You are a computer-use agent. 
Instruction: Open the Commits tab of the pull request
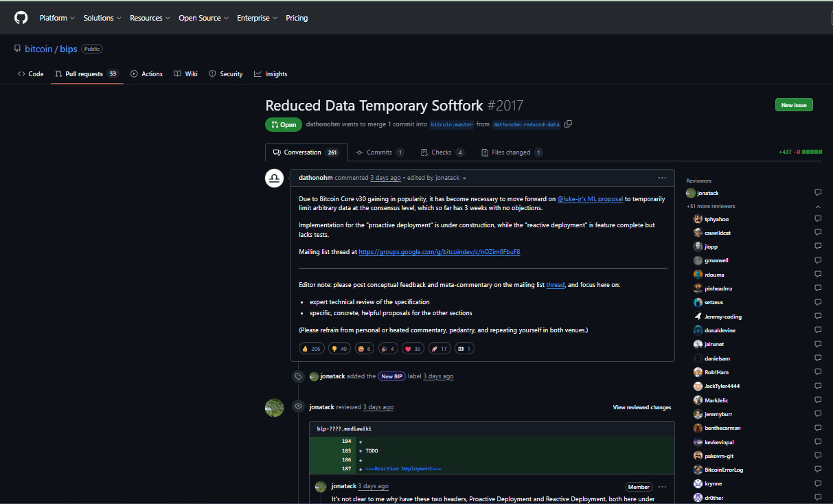(379, 152)
